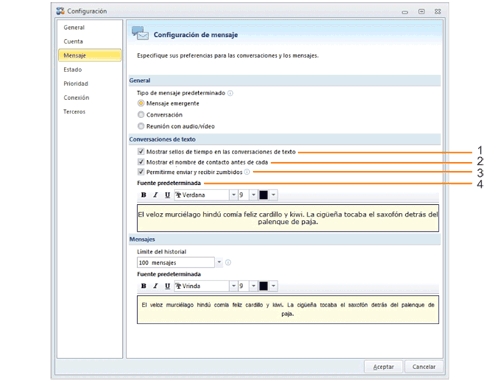
Task: Toggle Mostrar el nombre de contacto checkbox
Action: click(x=141, y=162)
